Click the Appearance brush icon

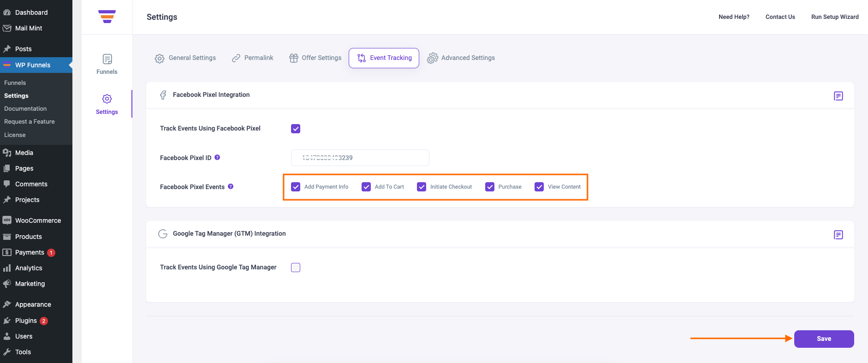[7, 304]
